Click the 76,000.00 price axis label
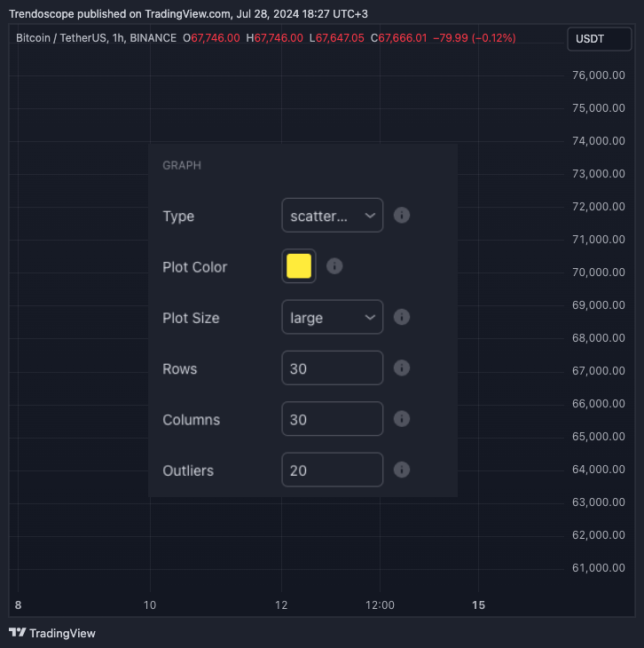 [x=598, y=75]
